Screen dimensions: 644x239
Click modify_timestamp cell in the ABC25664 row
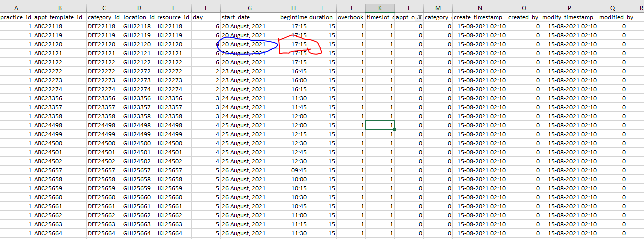[569, 233]
